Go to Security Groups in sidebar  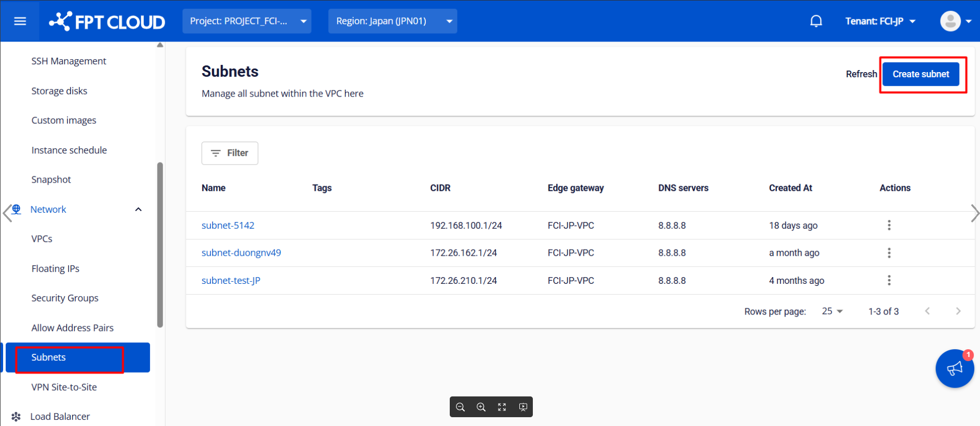tap(65, 298)
